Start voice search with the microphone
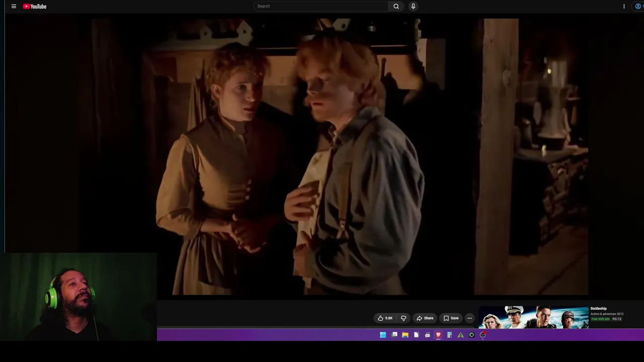 (413, 6)
